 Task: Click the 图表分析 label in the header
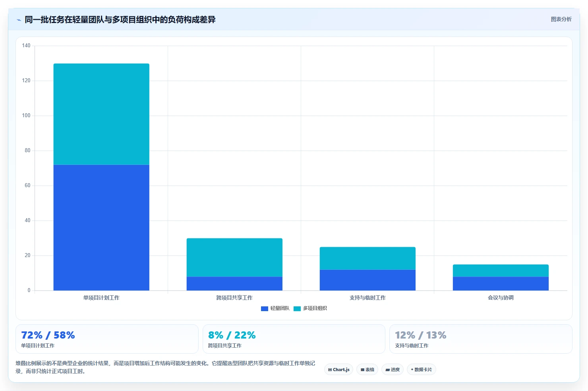[x=561, y=19]
